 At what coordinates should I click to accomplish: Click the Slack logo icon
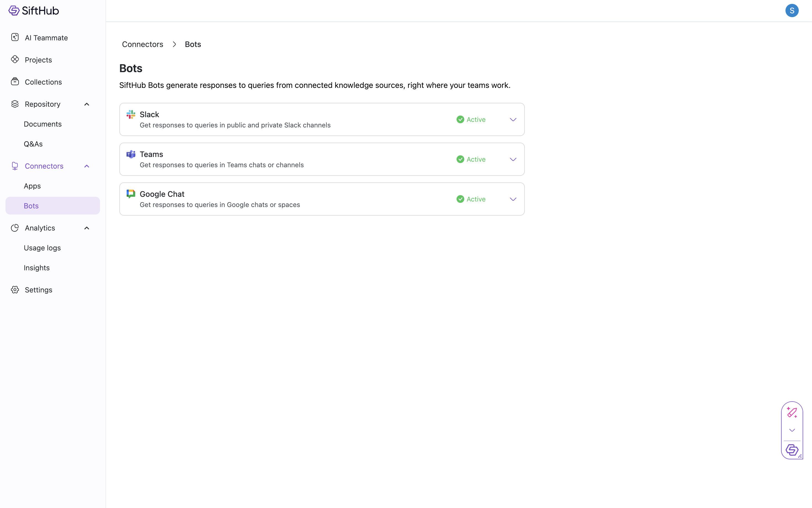[131, 115]
